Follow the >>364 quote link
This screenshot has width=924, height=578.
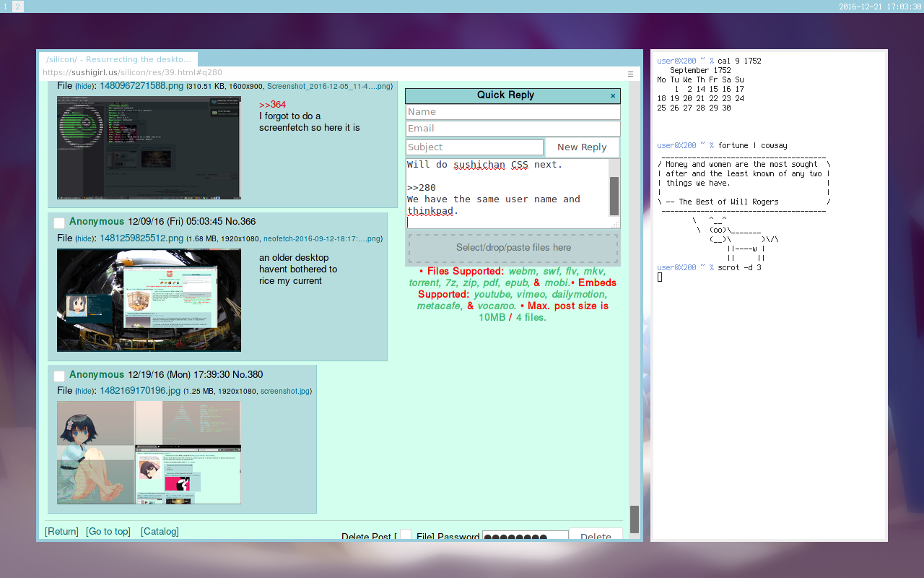[x=272, y=105]
